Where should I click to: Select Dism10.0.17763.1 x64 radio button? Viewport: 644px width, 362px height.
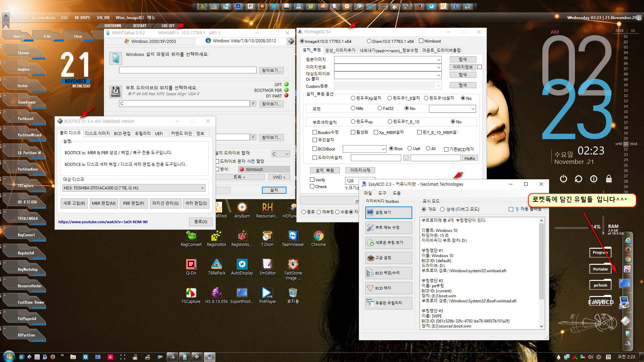click(369, 41)
